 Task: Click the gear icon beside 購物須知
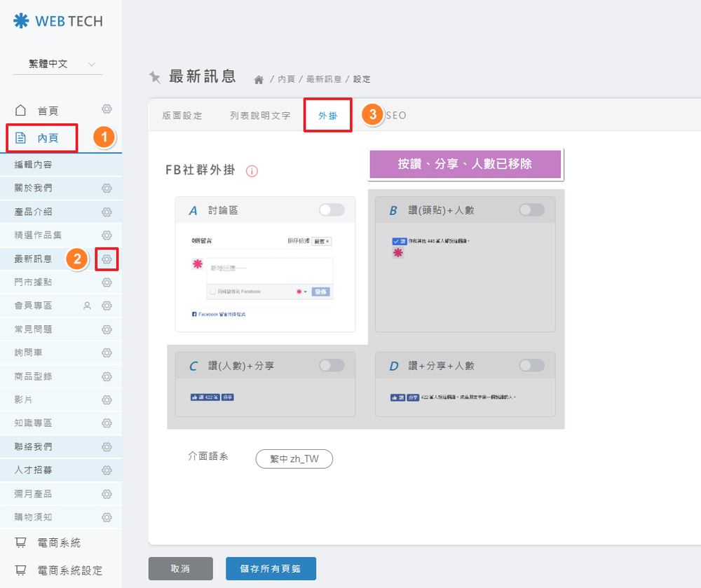click(107, 517)
